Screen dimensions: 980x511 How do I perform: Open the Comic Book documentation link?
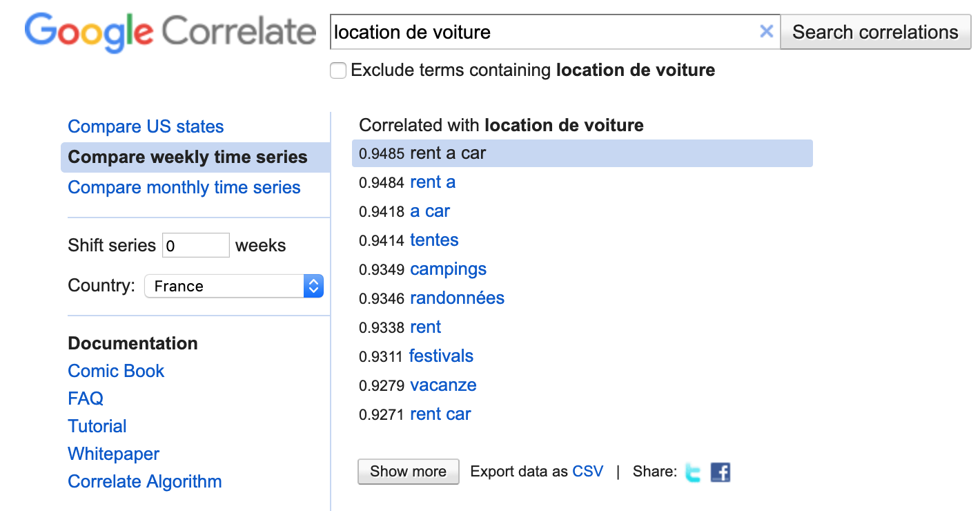(116, 371)
